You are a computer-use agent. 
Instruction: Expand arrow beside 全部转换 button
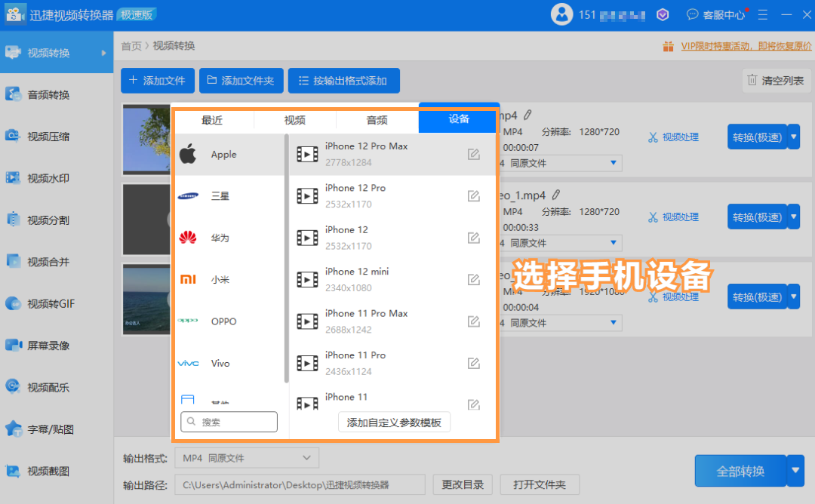(x=795, y=471)
